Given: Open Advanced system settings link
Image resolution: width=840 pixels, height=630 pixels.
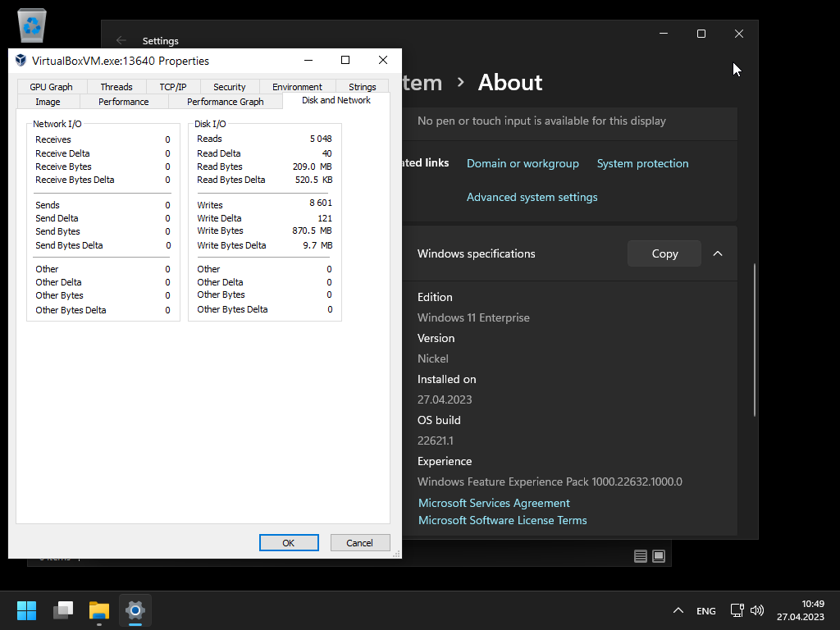Looking at the screenshot, I should [x=532, y=197].
